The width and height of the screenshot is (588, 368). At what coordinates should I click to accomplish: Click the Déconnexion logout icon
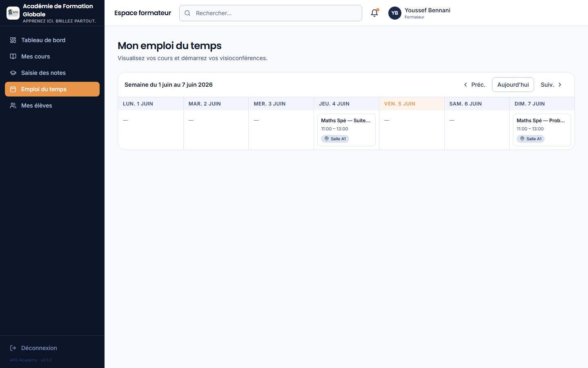tap(13, 348)
